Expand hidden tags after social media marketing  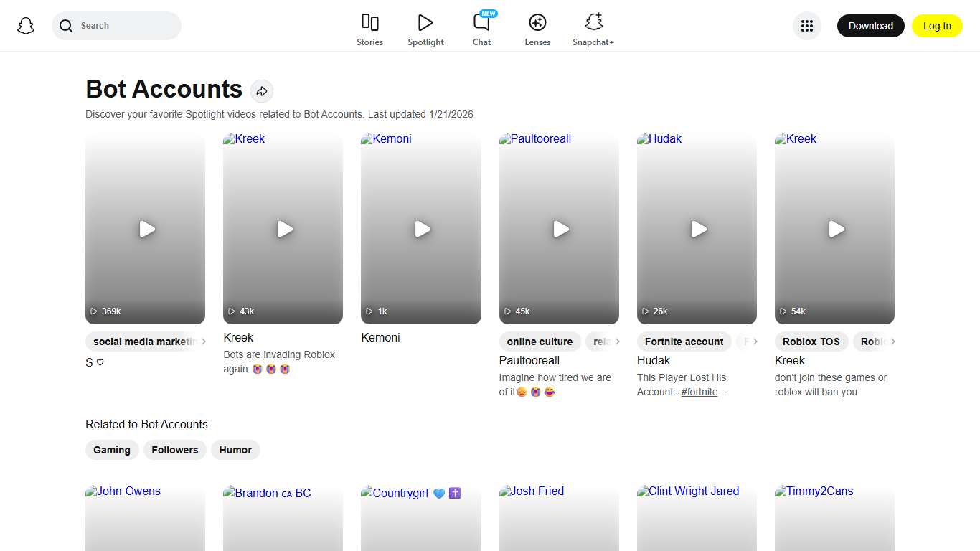204,342
